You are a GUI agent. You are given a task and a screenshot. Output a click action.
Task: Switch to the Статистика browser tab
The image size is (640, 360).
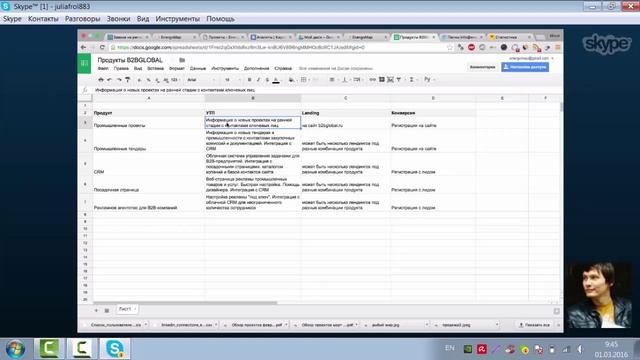tap(510, 37)
